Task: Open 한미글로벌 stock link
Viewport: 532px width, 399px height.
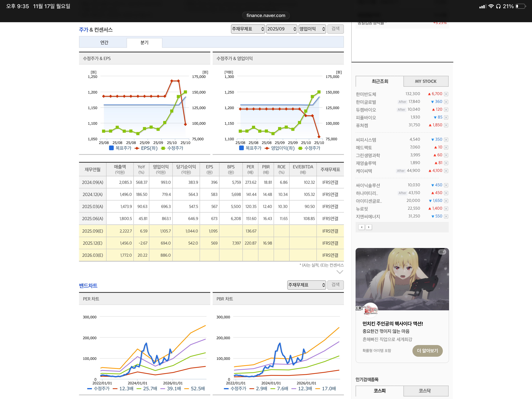Action: [x=366, y=102]
